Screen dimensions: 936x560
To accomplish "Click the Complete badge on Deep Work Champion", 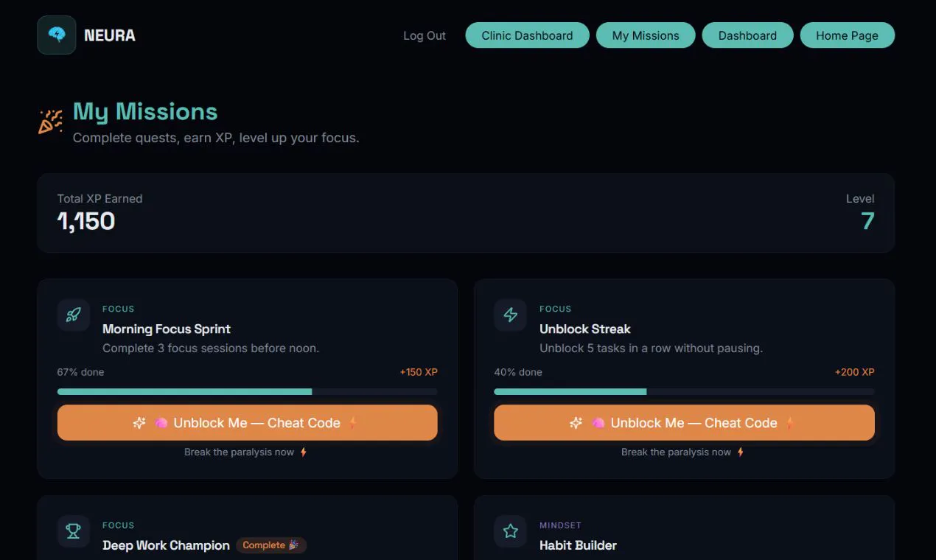I will 271,545.
